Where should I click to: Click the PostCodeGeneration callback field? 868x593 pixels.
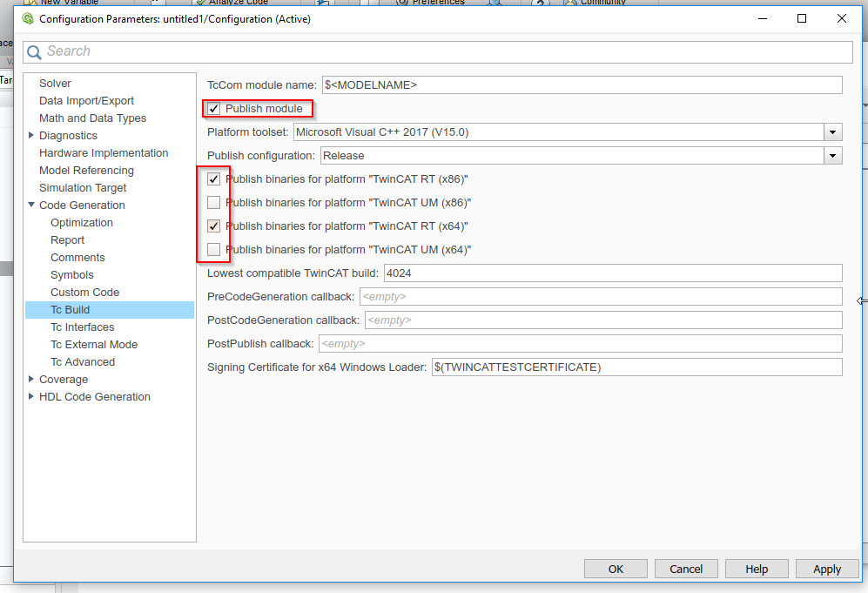coord(603,320)
